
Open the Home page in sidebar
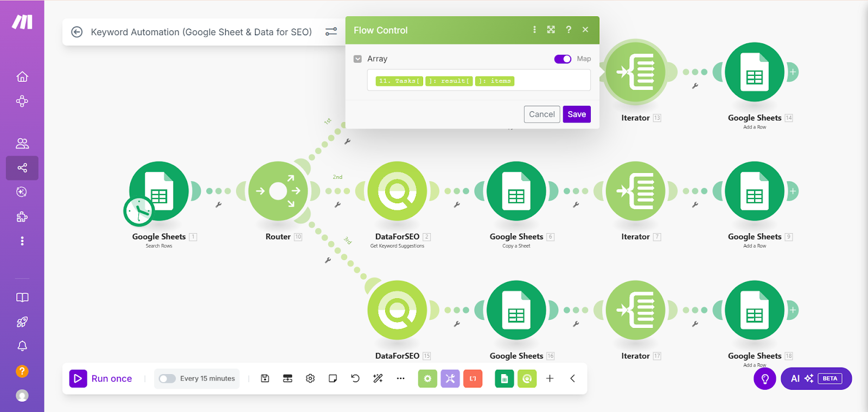pos(22,76)
